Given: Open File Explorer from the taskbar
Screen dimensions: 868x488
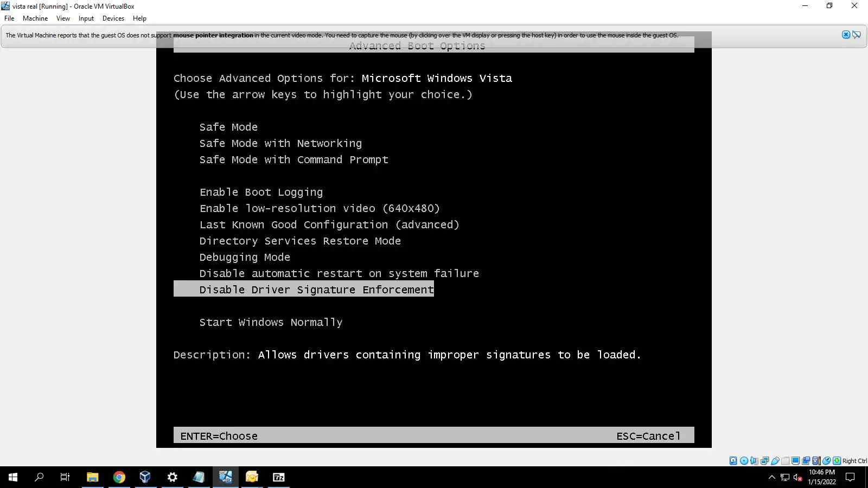Looking at the screenshot, I should pos(92,477).
